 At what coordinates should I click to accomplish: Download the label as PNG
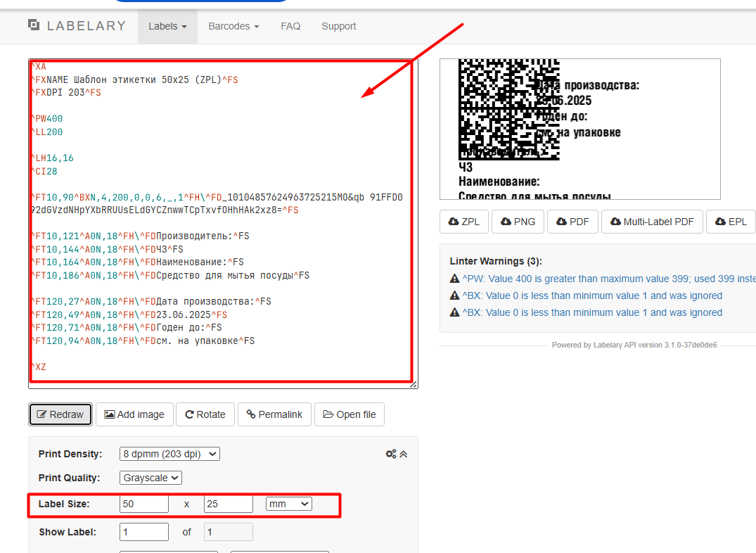coord(518,222)
